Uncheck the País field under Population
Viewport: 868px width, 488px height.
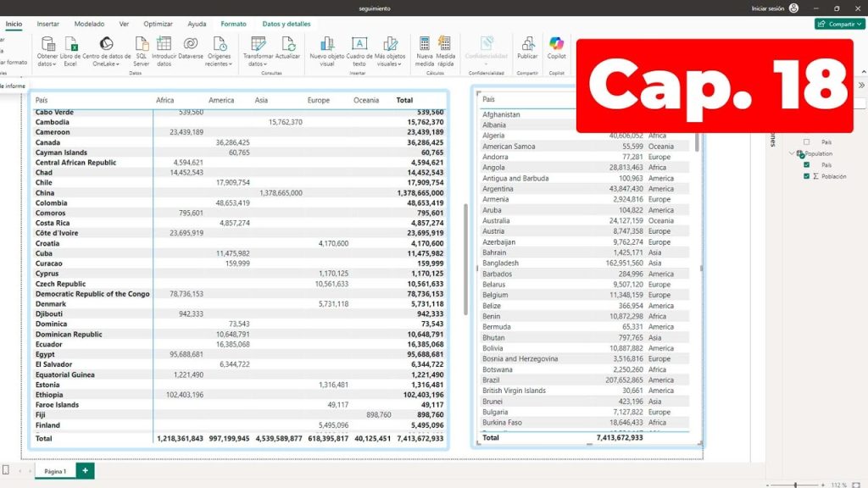pos(806,165)
